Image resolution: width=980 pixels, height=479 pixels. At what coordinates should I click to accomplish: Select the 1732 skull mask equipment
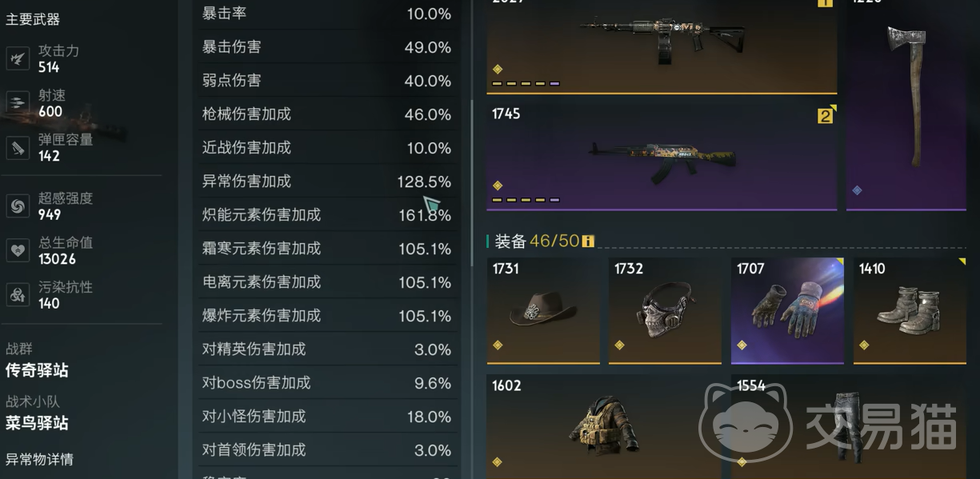(665, 311)
